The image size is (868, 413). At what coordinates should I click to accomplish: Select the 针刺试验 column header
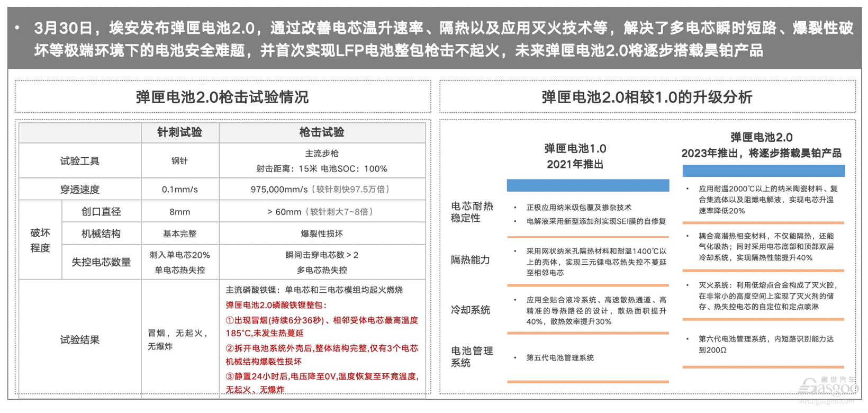pos(180,132)
